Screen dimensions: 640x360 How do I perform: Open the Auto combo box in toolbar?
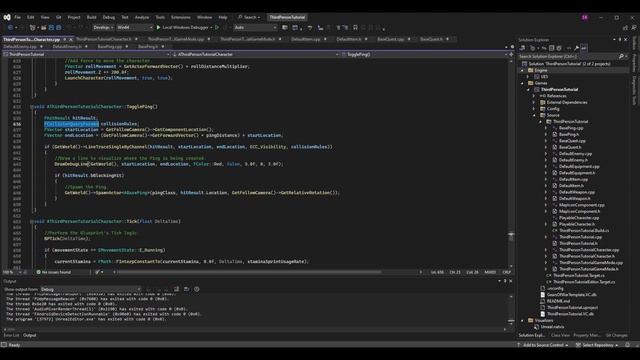point(256,27)
